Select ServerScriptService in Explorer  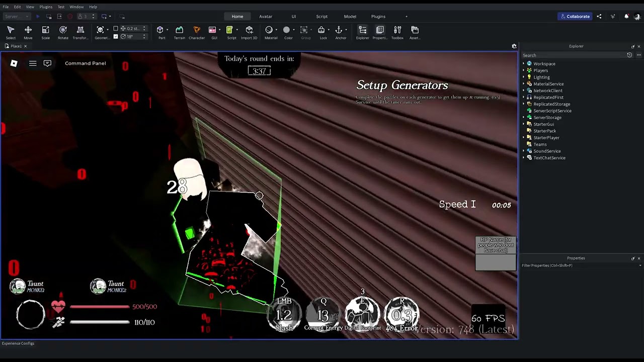[x=552, y=111]
